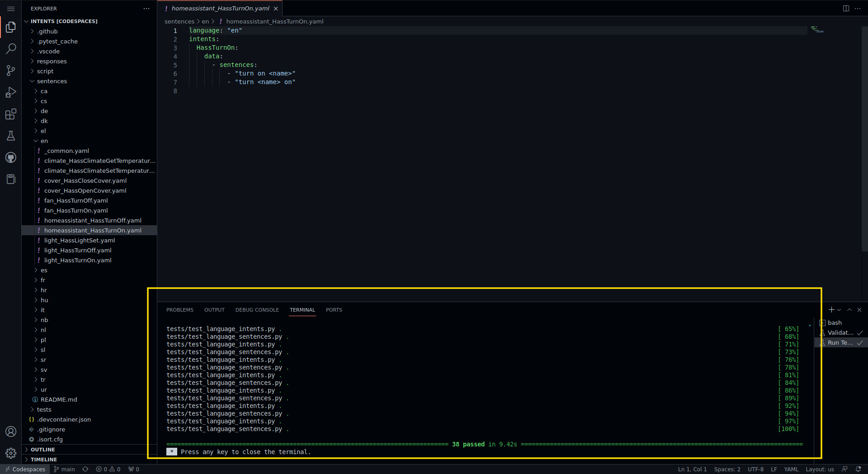This screenshot has width=868, height=474.
Task: Open the Source Control view
Action: [11, 71]
